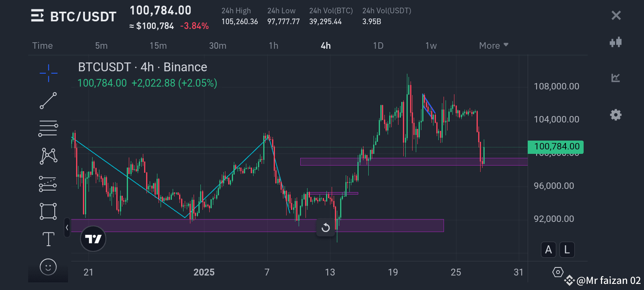Image resolution: width=644 pixels, height=290 pixels.
Task: Open the emoji sticker tool
Action: 48,267
